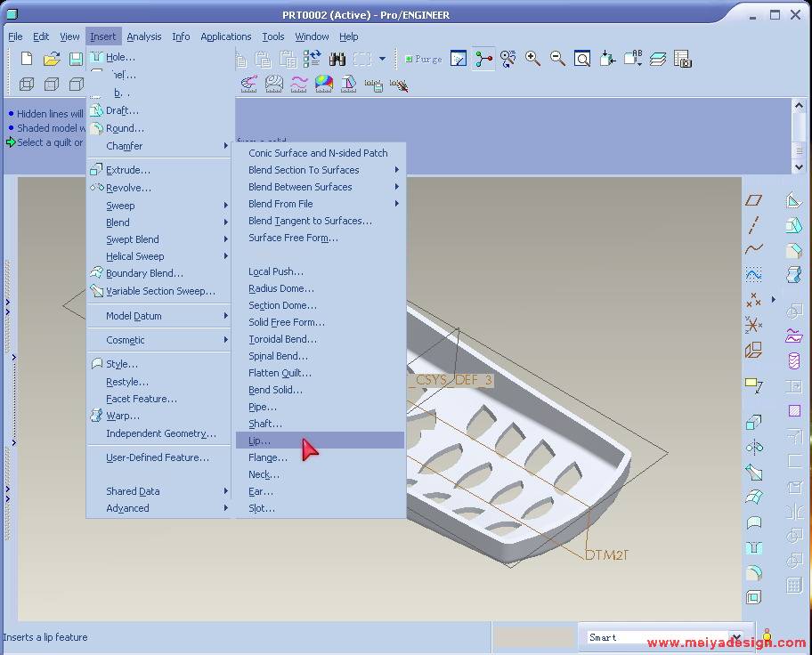Expand the datum point flyout arrow
The image size is (812, 655).
coord(774,299)
